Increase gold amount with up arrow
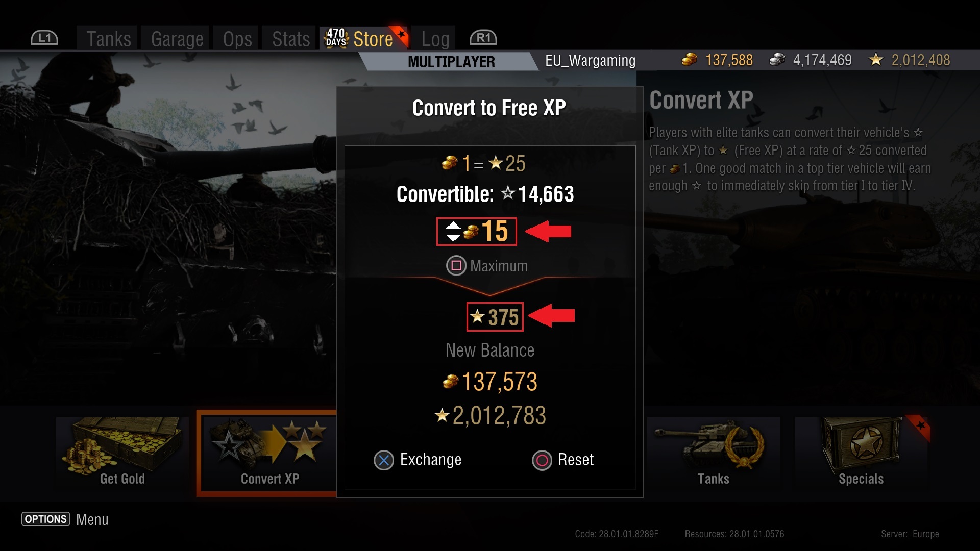 point(453,226)
